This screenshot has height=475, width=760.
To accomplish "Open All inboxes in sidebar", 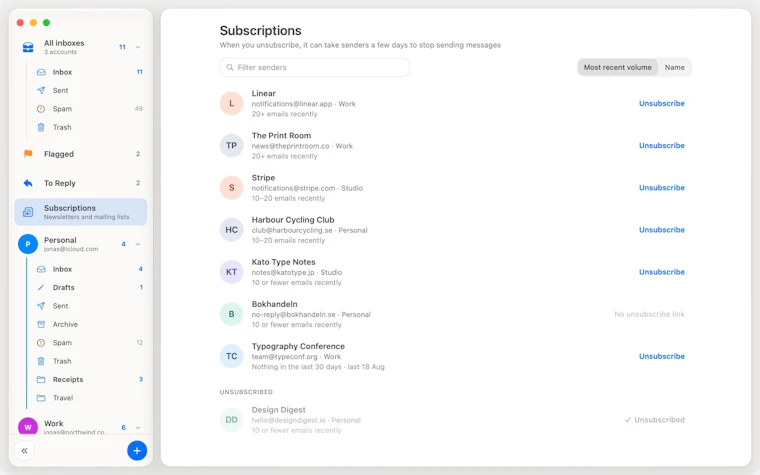I will point(80,47).
